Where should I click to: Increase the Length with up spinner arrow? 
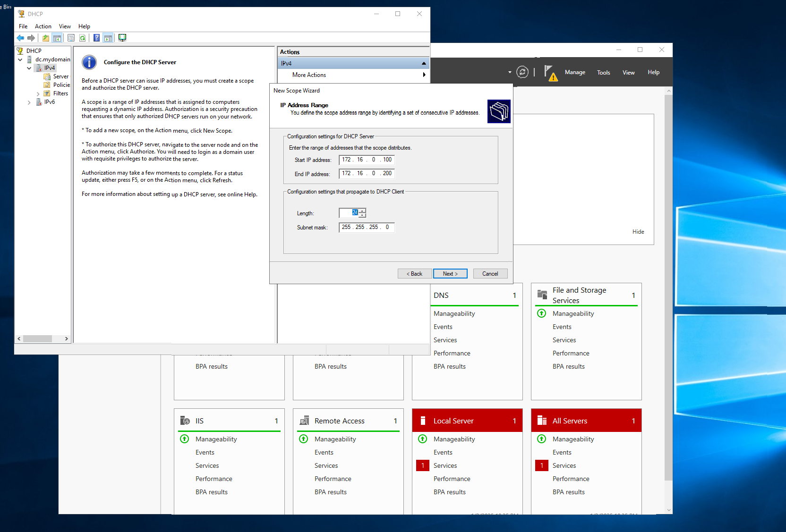click(x=362, y=211)
